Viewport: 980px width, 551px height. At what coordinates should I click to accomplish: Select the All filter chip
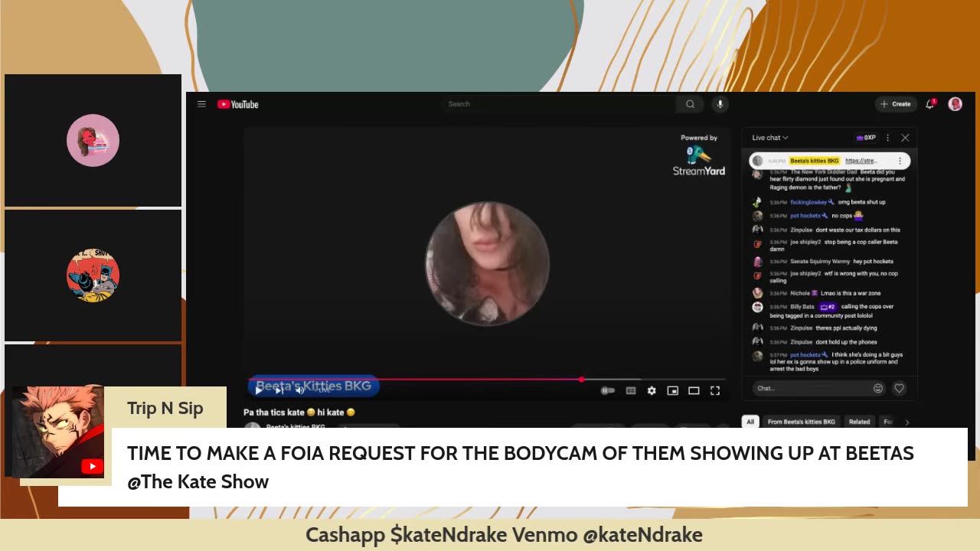[750, 422]
